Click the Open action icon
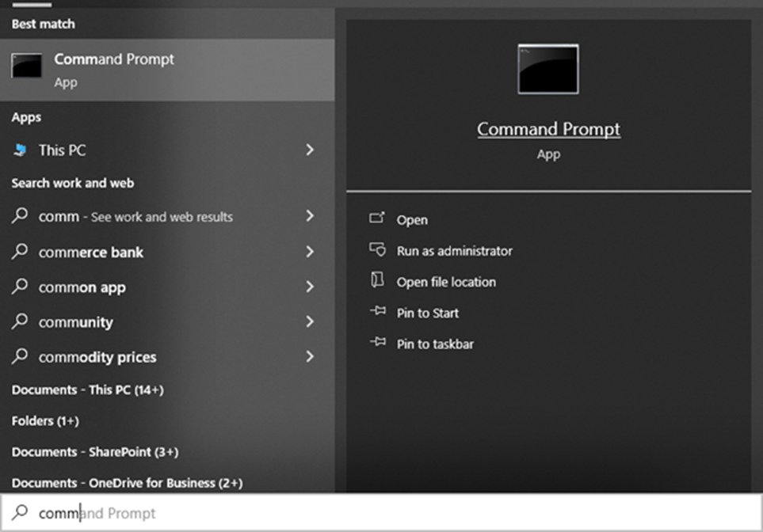This screenshot has height=532, width=763. (377, 218)
